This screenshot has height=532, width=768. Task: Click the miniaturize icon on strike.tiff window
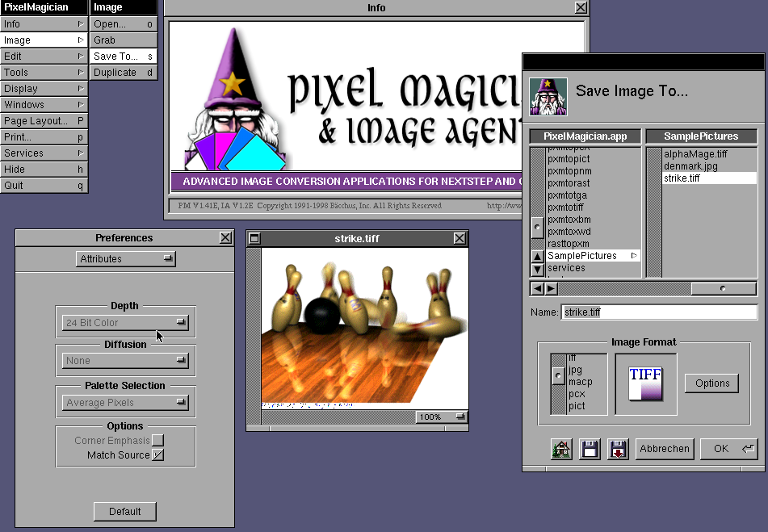255,238
